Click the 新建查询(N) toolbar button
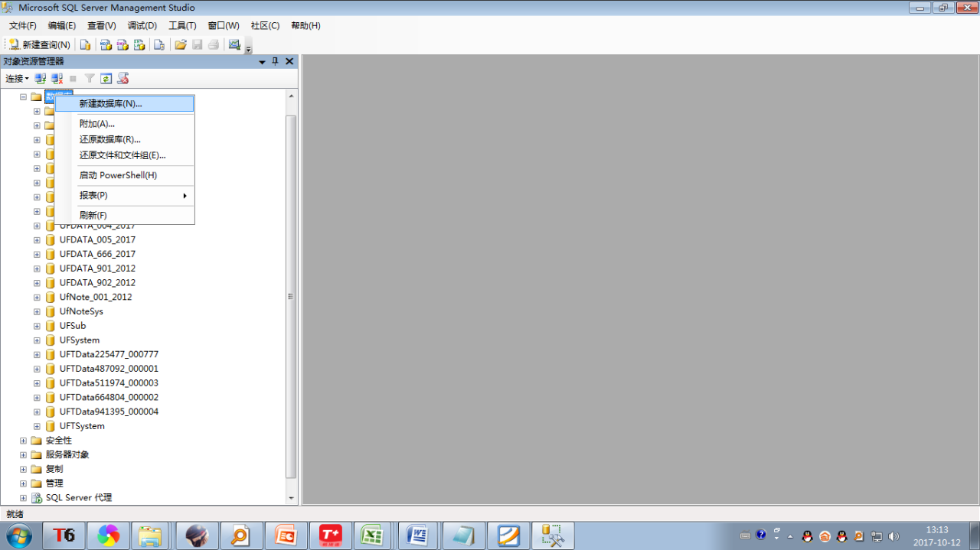 pyautogui.click(x=40, y=45)
